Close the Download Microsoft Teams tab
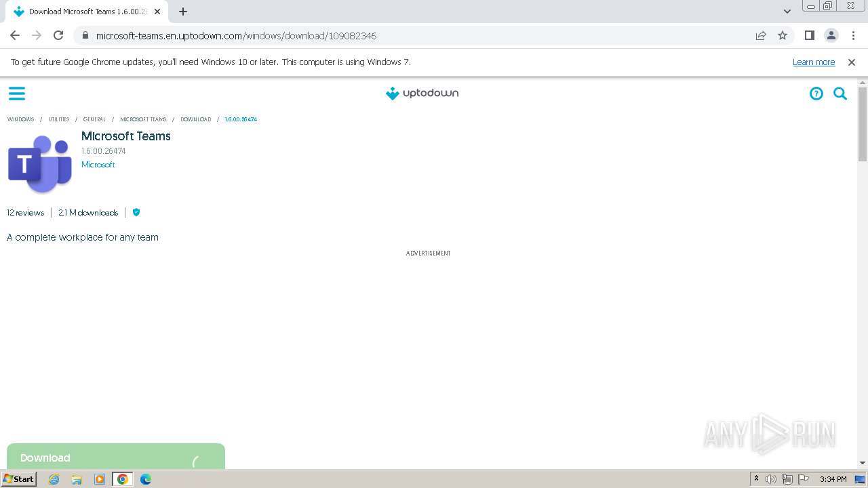 (157, 12)
